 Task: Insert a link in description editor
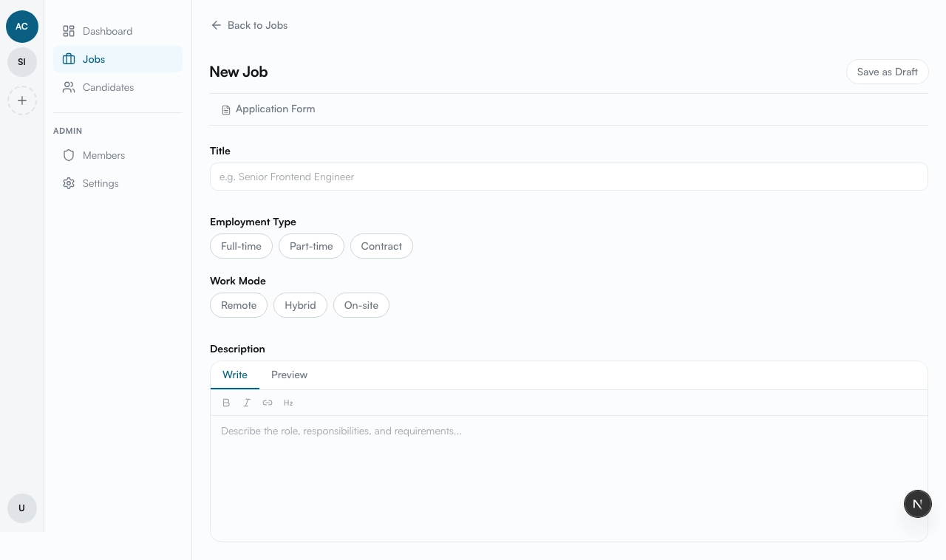click(268, 403)
